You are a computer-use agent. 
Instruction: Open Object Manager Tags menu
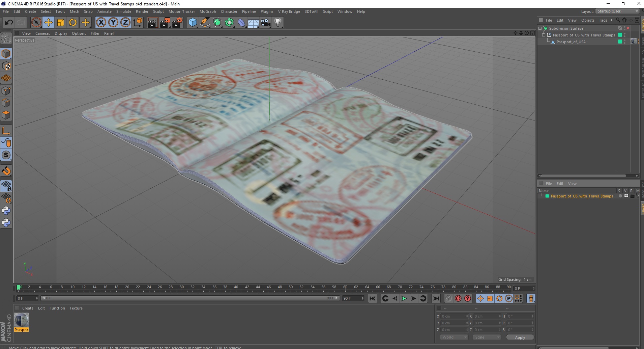coord(603,20)
